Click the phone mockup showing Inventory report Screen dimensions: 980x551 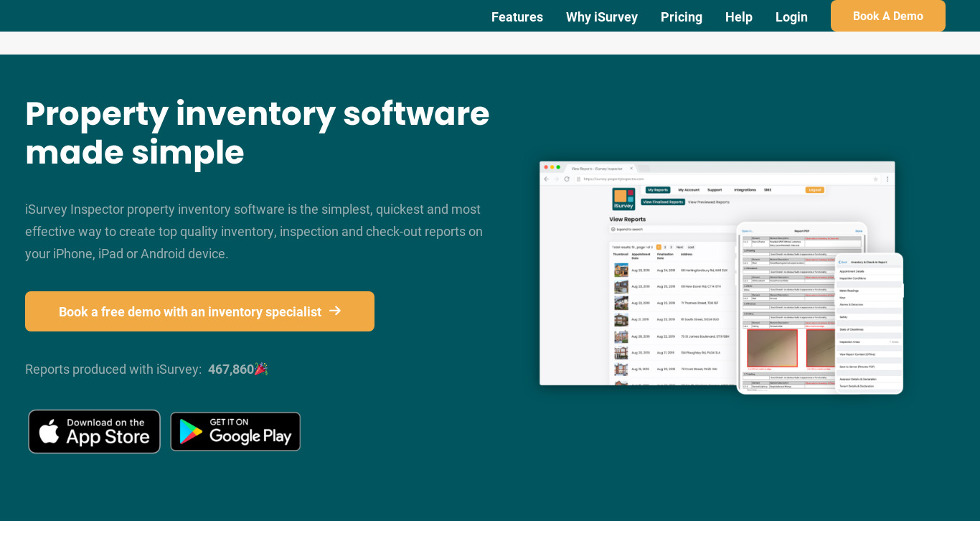tap(869, 323)
